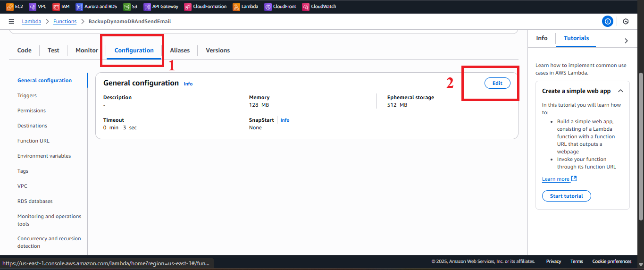Open the CloudFormation service shortcut icon
This screenshot has width=644, height=270.
coord(188,7)
